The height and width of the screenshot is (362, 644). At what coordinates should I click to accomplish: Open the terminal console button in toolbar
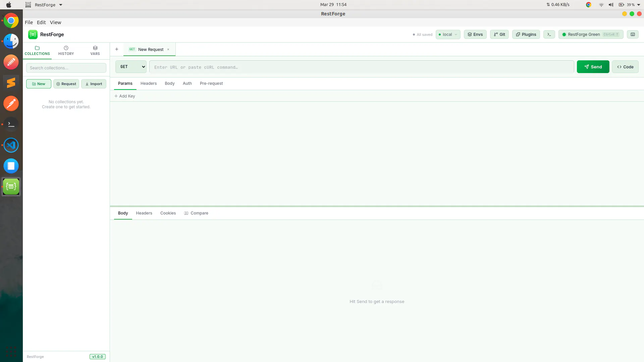(549, 35)
